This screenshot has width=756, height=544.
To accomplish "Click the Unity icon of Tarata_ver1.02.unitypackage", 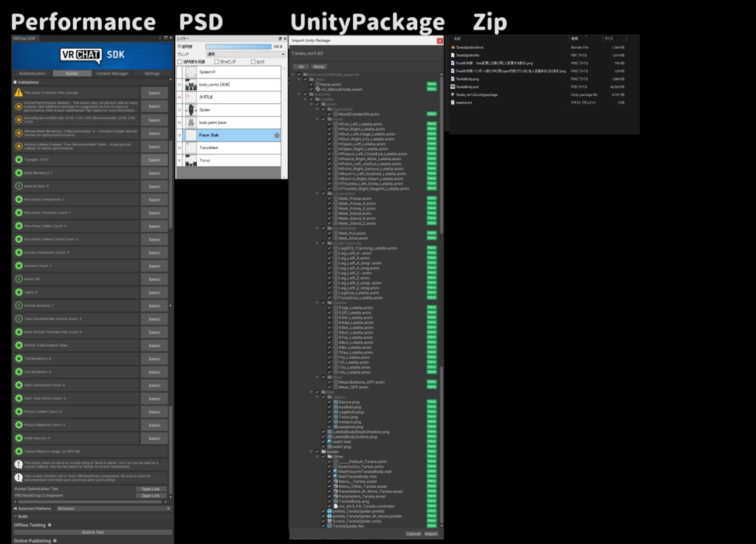I will [x=453, y=94].
